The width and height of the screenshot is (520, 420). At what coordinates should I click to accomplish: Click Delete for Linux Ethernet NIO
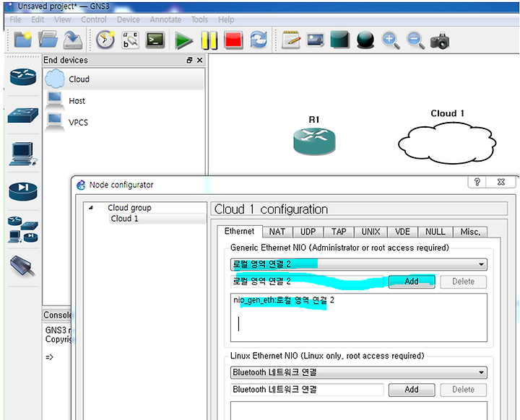pyautogui.click(x=463, y=390)
